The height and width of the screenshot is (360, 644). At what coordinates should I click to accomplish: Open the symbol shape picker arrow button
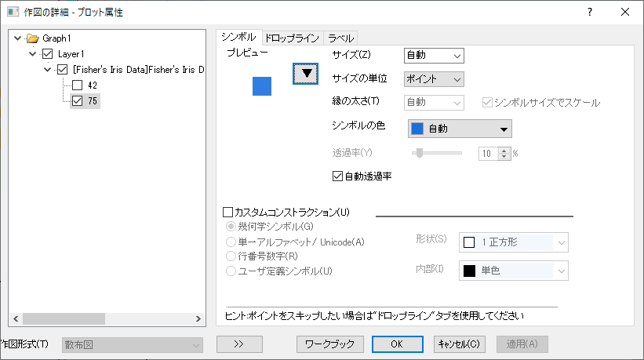[x=305, y=74]
